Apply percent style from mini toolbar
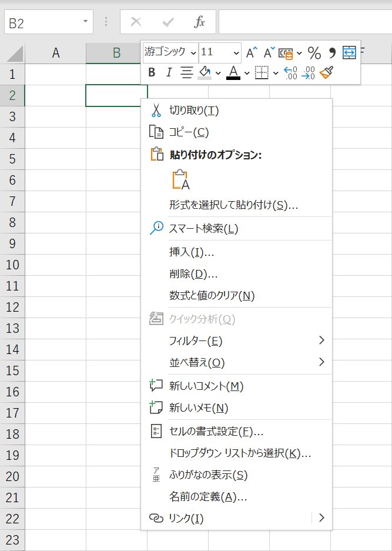 [x=314, y=53]
